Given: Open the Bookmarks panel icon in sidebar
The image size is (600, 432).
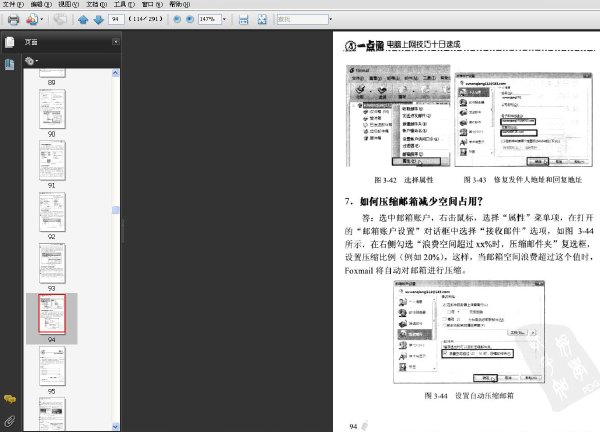Looking at the screenshot, I should (x=10, y=64).
